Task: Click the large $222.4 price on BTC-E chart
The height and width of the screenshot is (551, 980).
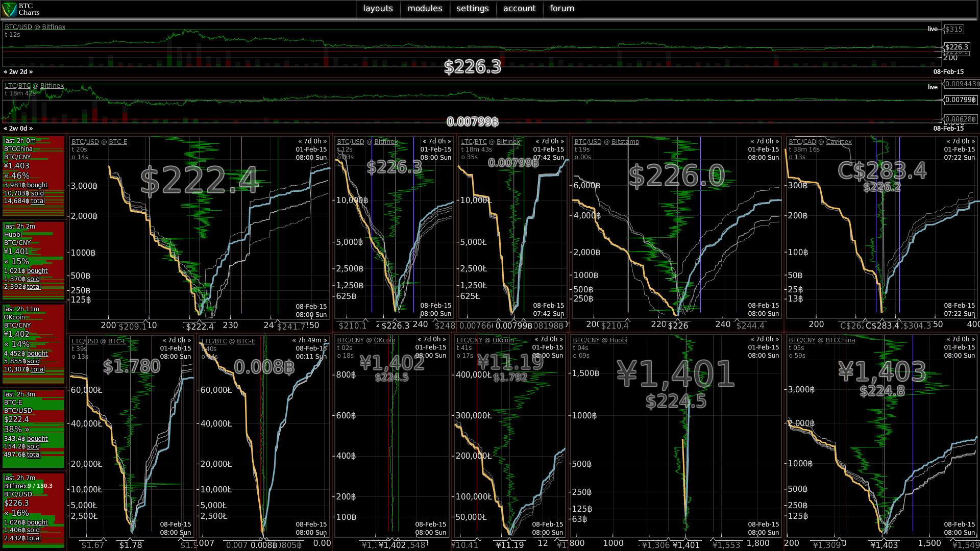Action: coord(200,181)
